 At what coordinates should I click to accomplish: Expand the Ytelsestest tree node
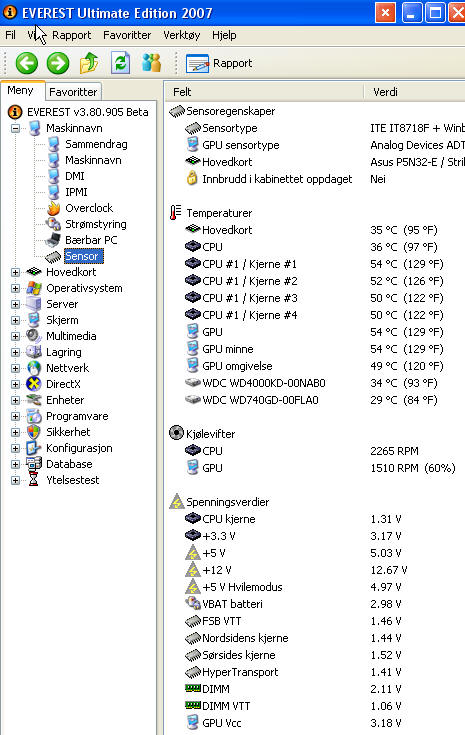coord(15,480)
